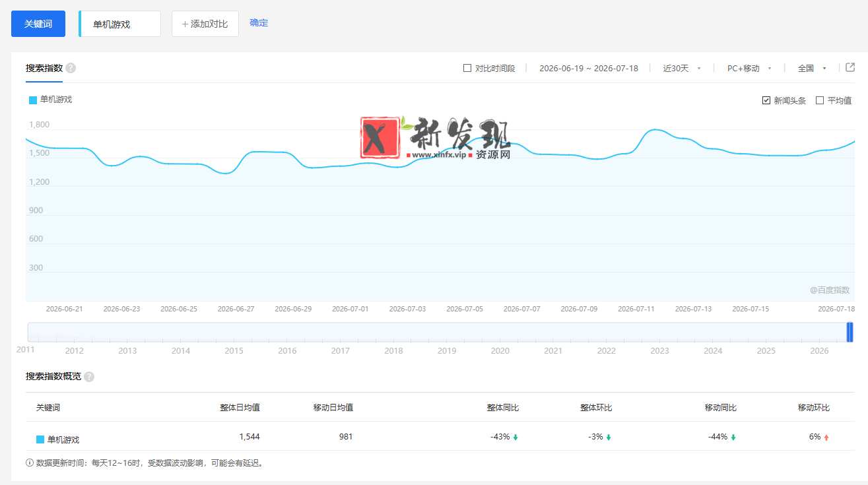Click year 2023 on the timeline

click(x=659, y=351)
